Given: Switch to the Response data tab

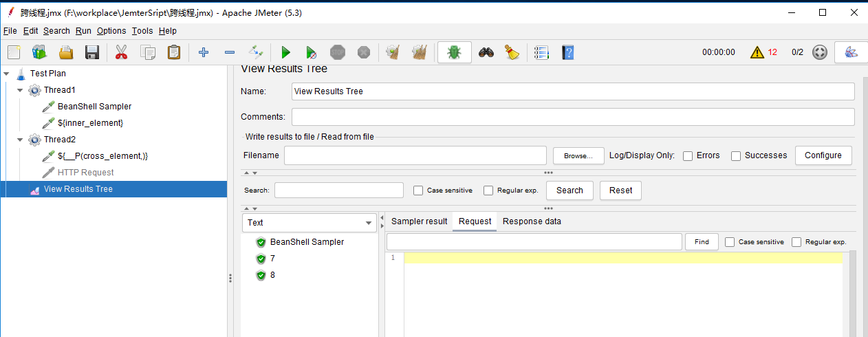Looking at the screenshot, I should click(x=532, y=221).
